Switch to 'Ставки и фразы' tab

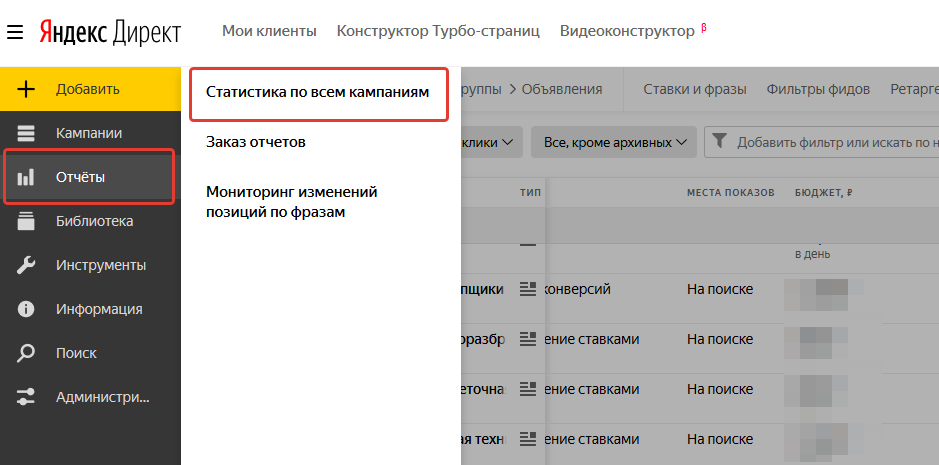point(694,89)
